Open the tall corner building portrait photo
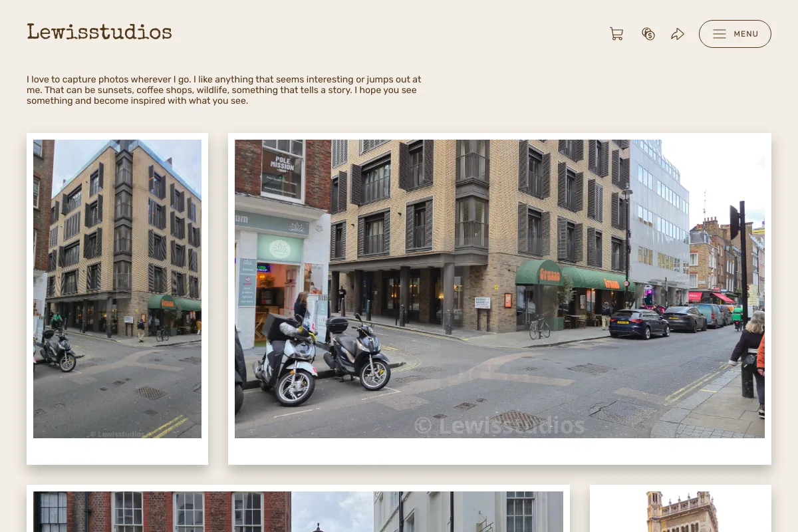The height and width of the screenshot is (532, 798). (117, 289)
